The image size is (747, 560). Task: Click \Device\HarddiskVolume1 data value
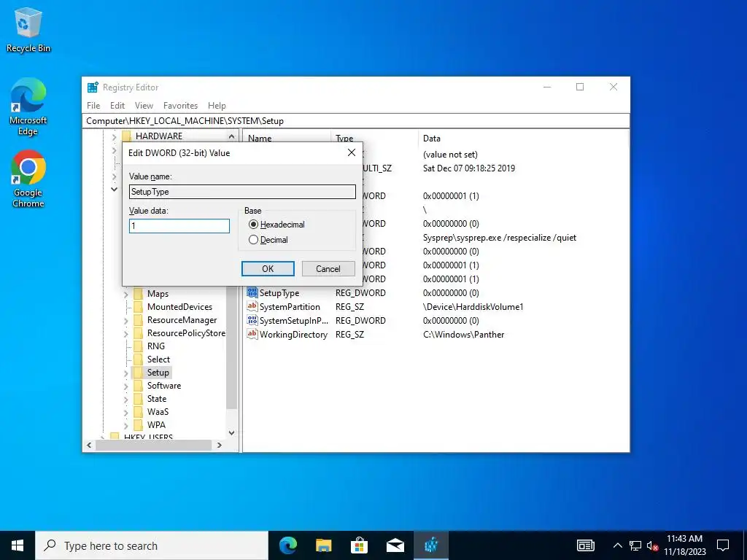tap(473, 307)
